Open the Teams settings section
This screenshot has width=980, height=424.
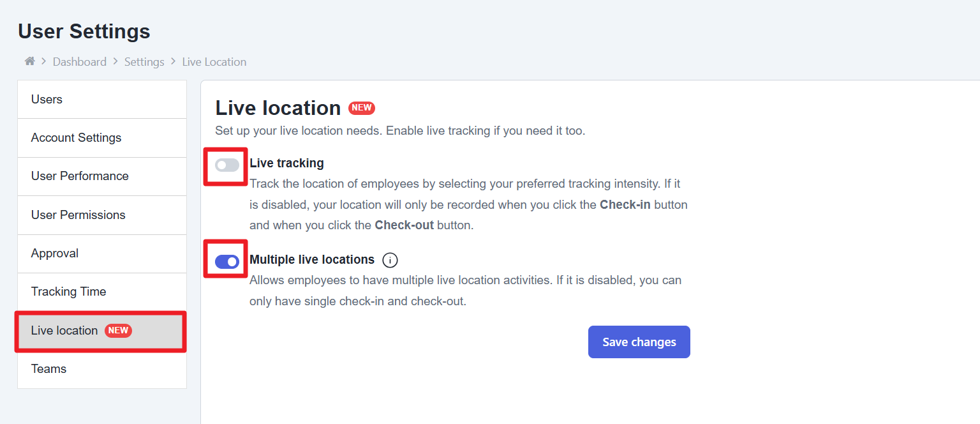click(48, 369)
